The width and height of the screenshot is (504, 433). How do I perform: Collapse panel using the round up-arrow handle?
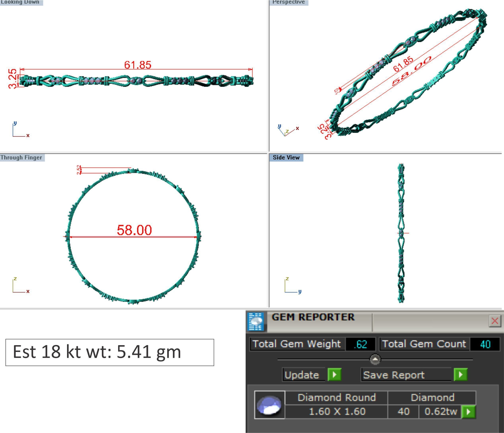(x=375, y=359)
